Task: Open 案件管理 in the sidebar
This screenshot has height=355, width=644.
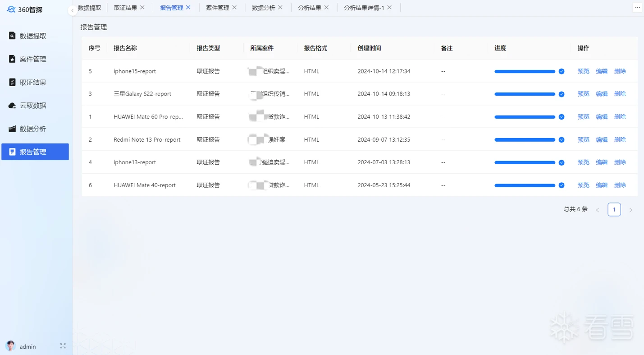Action: [x=35, y=59]
